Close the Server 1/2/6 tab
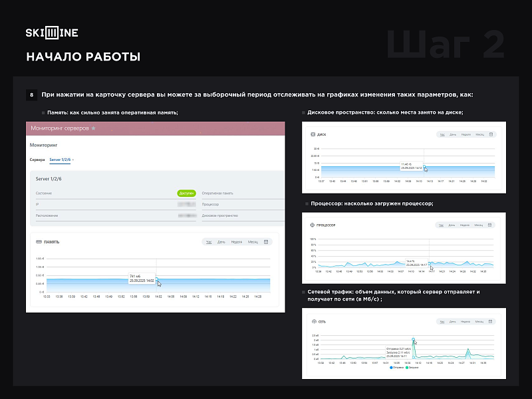The height and width of the screenshot is (399, 532). [x=73, y=160]
